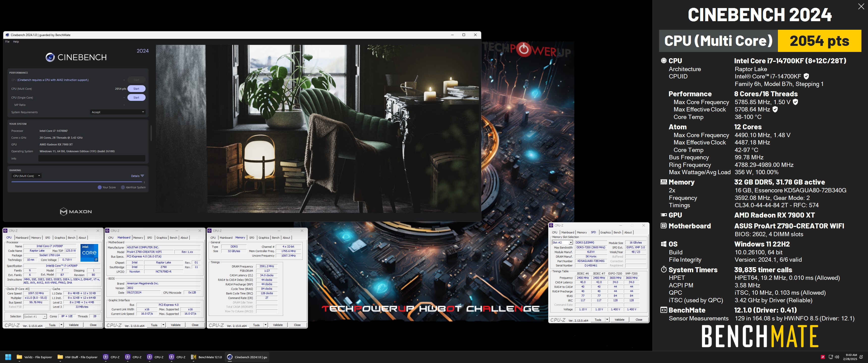Click the Cinebench sphere logo

pyautogui.click(x=50, y=57)
